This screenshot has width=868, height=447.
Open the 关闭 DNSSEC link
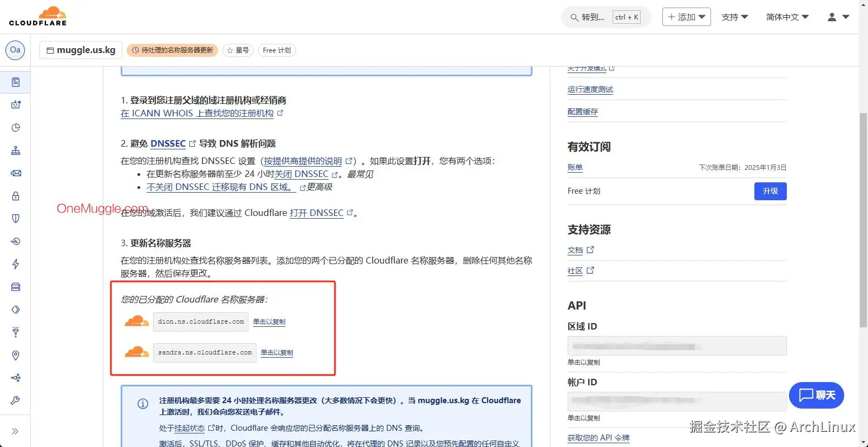301,174
